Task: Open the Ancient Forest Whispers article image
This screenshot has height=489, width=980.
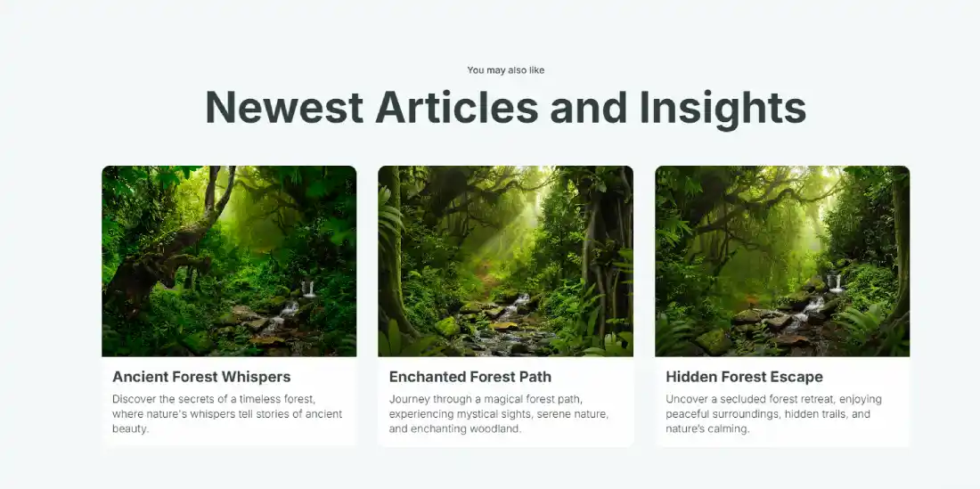Action: coord(229,261)
